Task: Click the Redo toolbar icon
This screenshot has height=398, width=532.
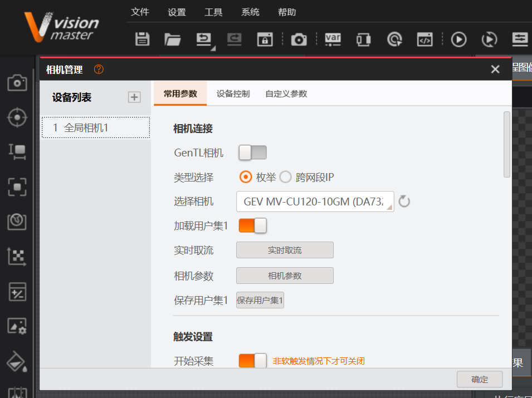Action: tap(234, 39)
